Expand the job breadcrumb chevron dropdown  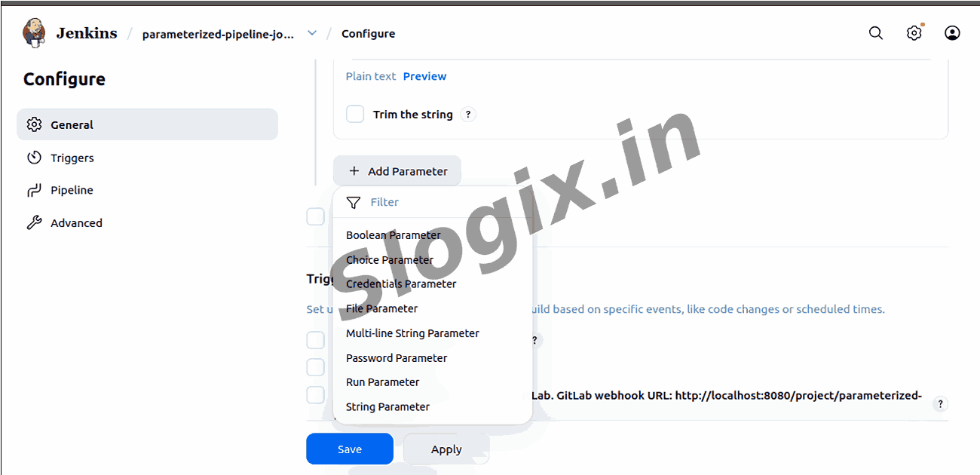tap(312, 33)
